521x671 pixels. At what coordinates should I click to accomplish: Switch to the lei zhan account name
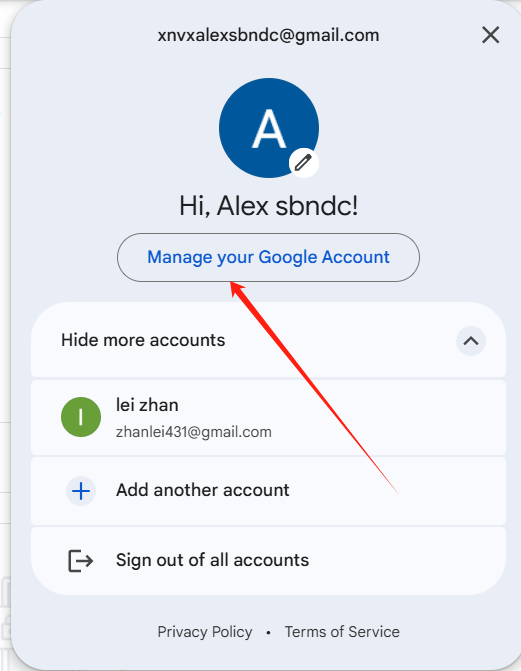(147, 405)
